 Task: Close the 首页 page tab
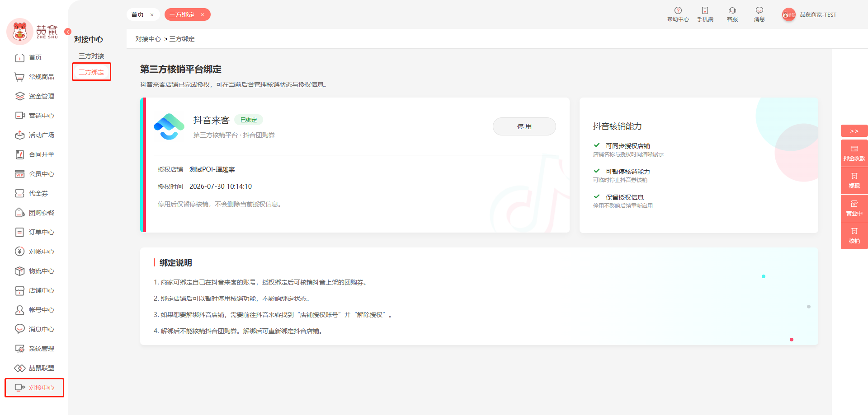point(152,15)
